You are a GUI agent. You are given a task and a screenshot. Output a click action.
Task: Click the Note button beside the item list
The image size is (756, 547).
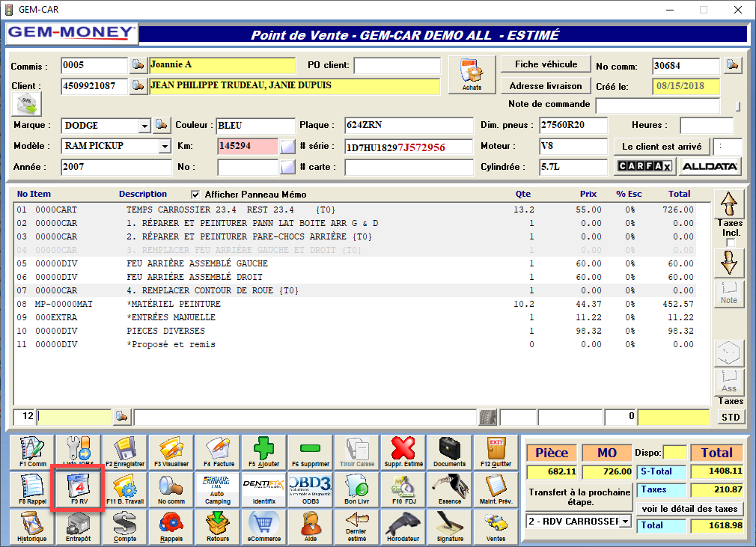click(x=728, y=293)
